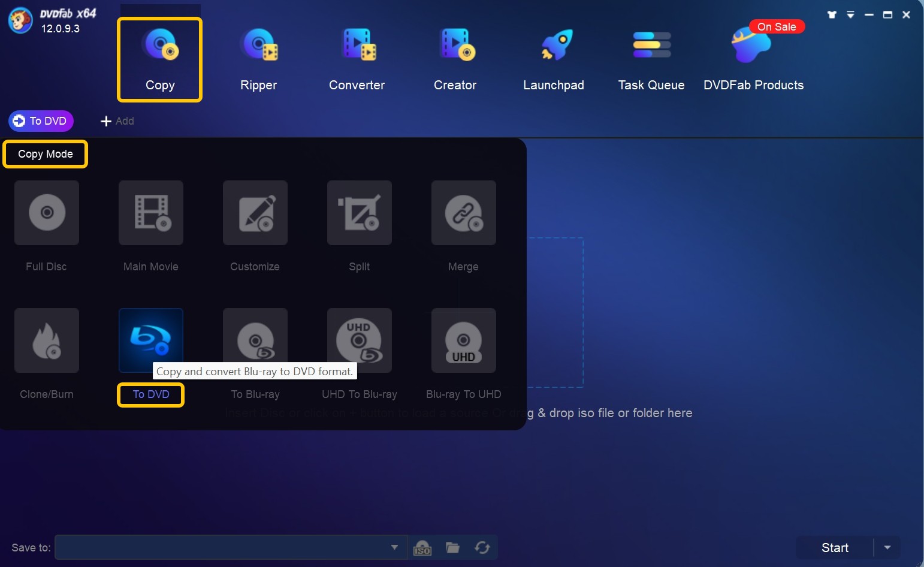Click the Add source button
The height and width of the screenshot is (567, 924).
point(117,121)
